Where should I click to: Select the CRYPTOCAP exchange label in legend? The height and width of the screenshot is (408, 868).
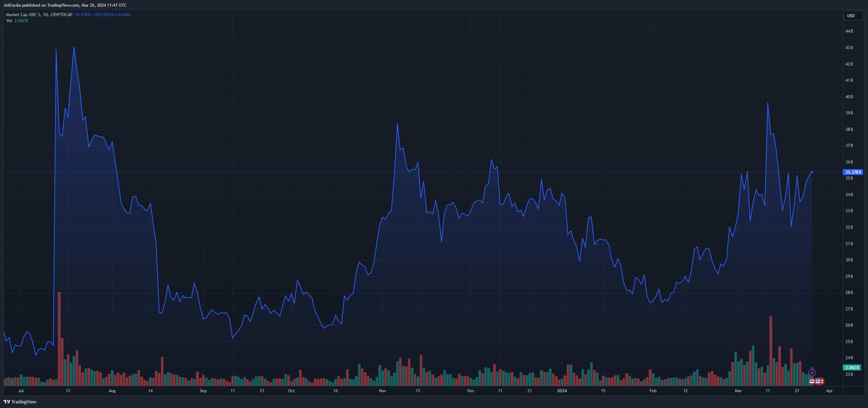point(62,15)
